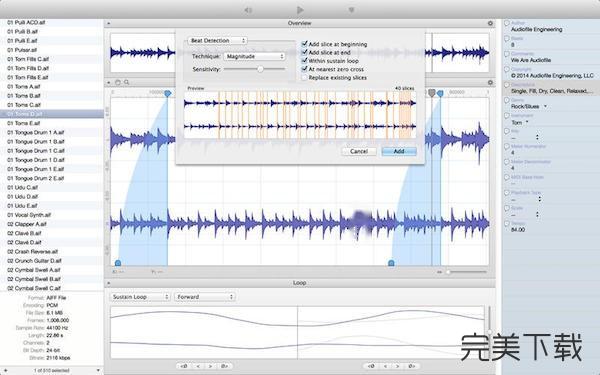Image resolution: width=600 pixels, height=375 pixels.
Task: Toggle the Comments metadata checkbox
Action: (507, 54)
